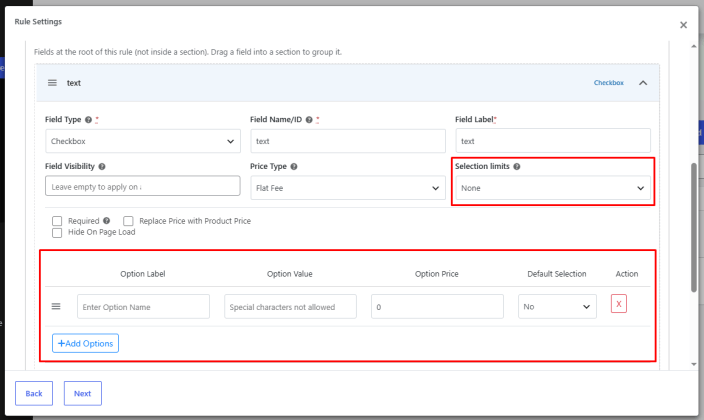This screenshot has height=420, width=704.
Task: Click the Default Selection column header
Action: (x=557, y=274)
